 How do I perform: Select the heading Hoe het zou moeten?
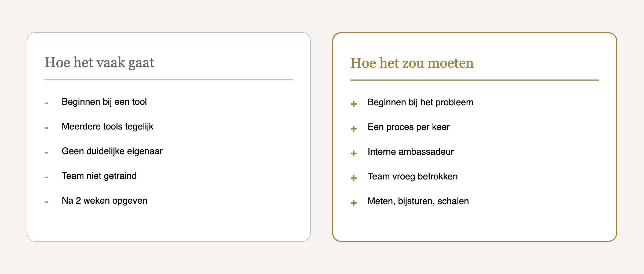pos(412,63)
